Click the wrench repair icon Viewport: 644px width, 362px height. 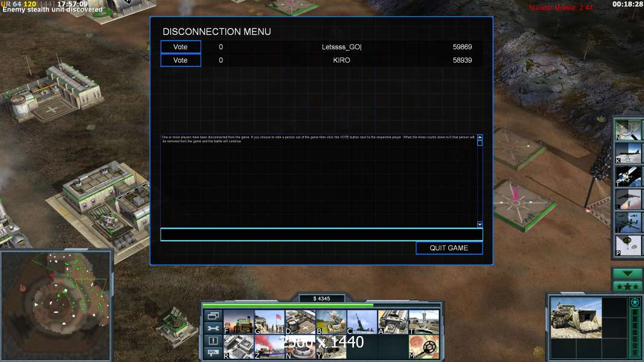[213, 328]
